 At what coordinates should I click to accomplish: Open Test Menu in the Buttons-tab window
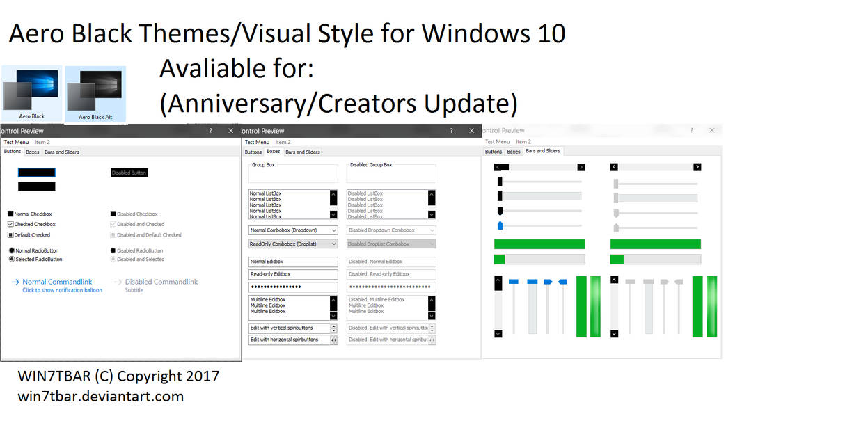click(x=17, y=142)
